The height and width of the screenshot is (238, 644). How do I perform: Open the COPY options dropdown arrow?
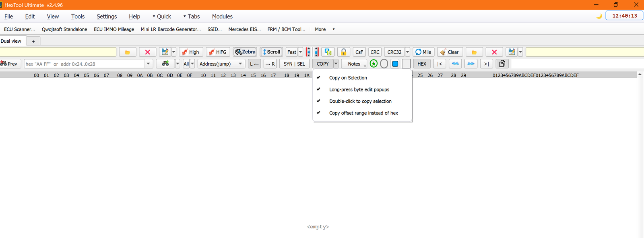[336, 64]
